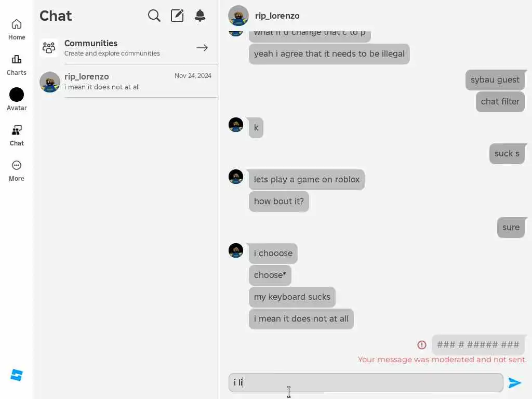Click sender avatar beside 'i chooose' message

point(236,250)
